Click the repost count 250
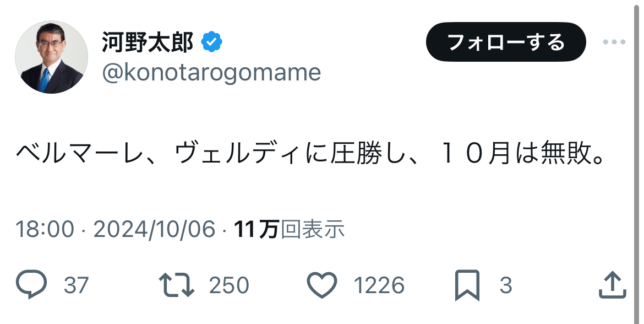 [229, 285]
